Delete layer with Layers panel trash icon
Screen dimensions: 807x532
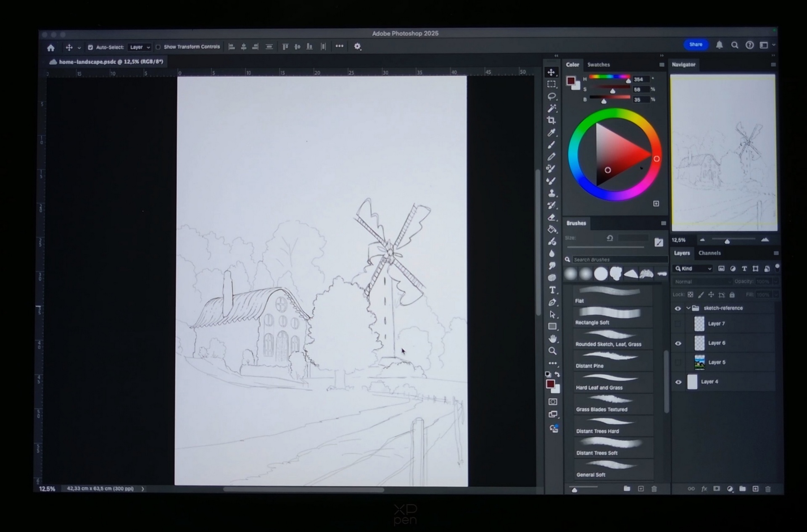pyautogui.click(x=768, y=489)
